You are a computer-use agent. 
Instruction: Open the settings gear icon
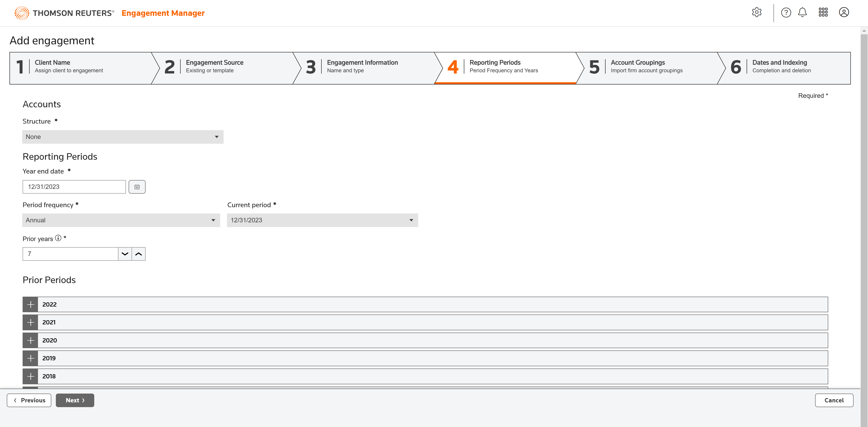pos(757,12)
